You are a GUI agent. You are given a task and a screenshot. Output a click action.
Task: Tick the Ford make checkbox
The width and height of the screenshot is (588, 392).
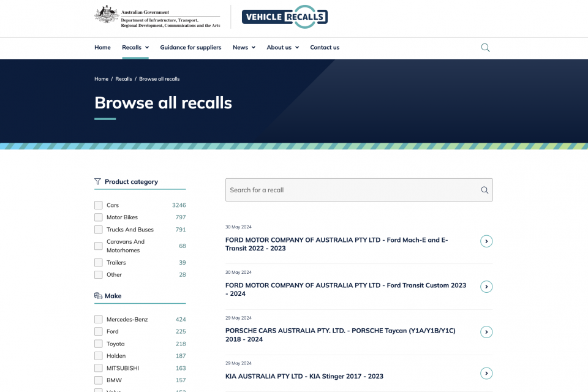(99, 331)
